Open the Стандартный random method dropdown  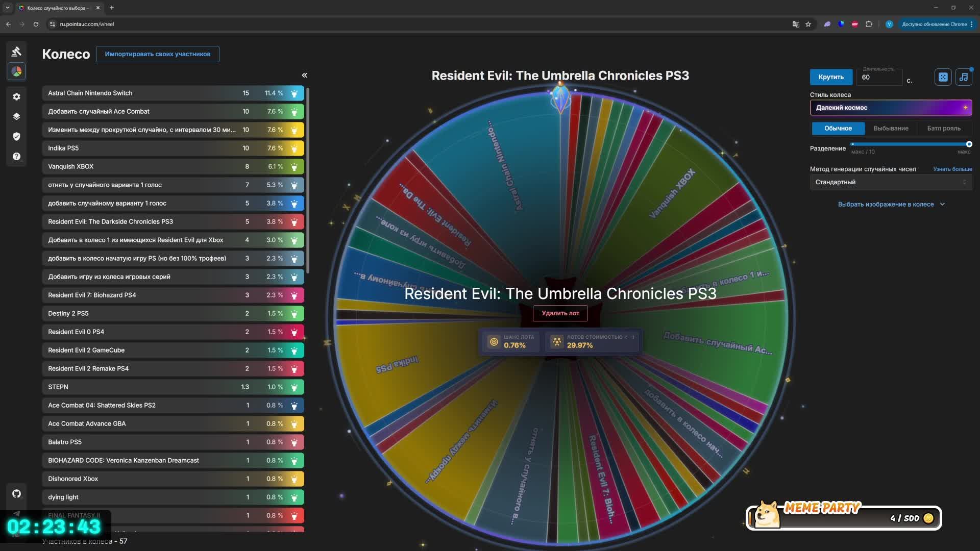[891, 182]
